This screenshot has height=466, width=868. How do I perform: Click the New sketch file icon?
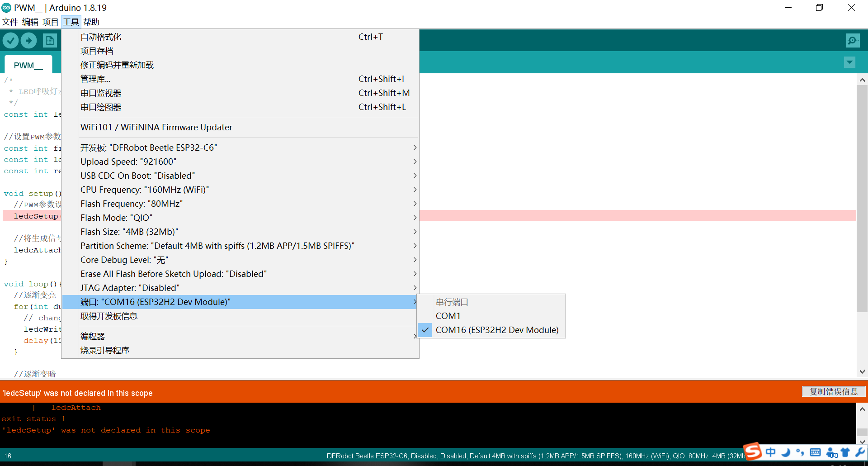[50, 41]
